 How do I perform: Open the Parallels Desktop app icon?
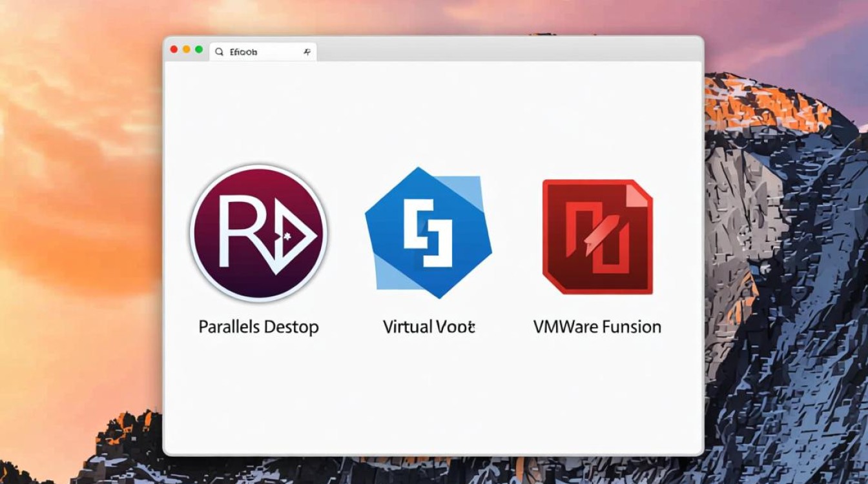coord(258,233)
